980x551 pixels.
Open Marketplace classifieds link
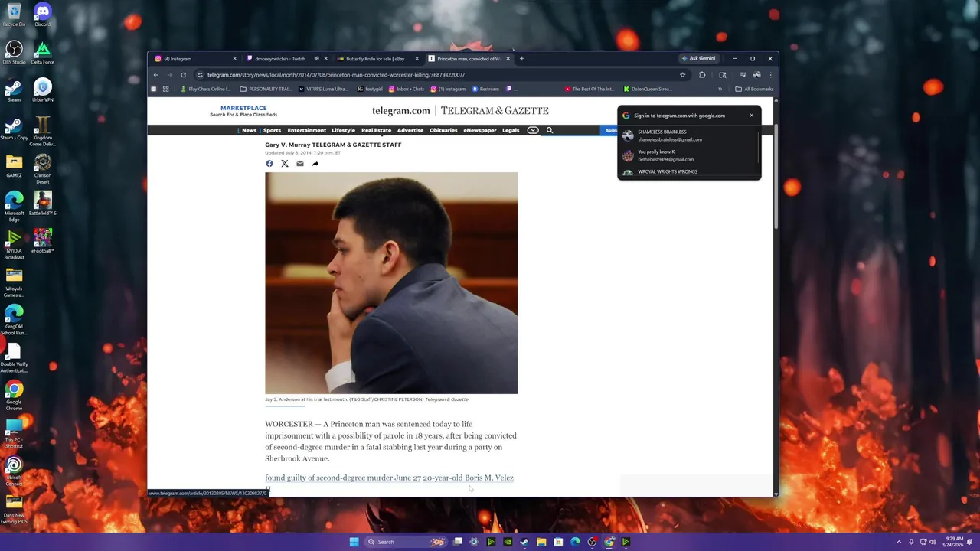[243, 111]
